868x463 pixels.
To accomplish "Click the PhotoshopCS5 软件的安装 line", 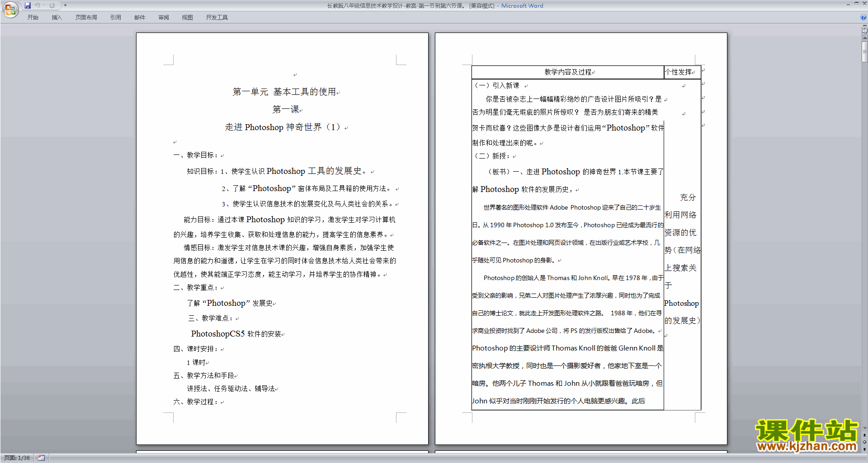I will 236,334.
